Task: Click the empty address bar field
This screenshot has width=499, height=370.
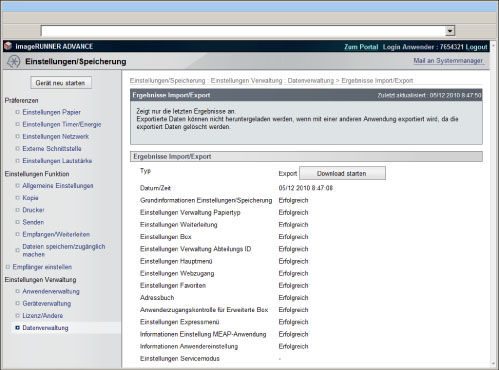Action: click(x=243, y=31)
